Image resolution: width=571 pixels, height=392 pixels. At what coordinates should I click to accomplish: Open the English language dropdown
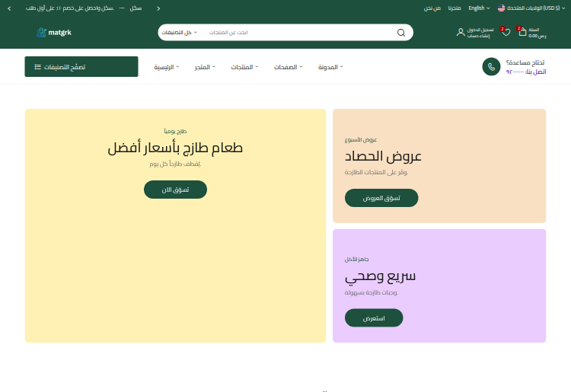pos(479,8)
